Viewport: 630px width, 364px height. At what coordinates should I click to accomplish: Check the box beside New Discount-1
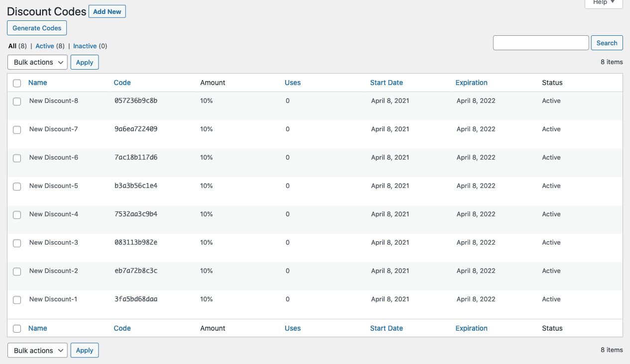tap(17, 300)
